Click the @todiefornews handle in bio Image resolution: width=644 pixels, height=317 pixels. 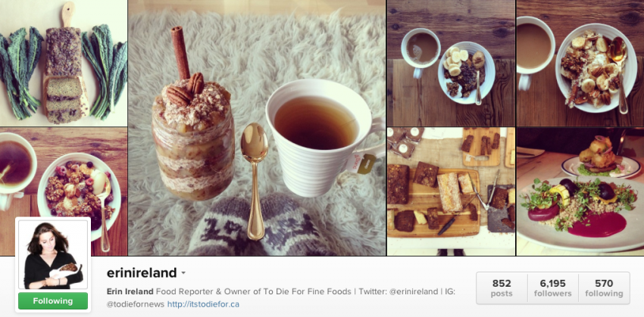[135, 304]
